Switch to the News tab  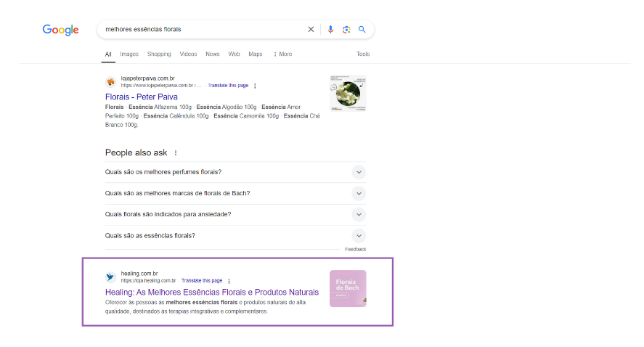(212, 54)
